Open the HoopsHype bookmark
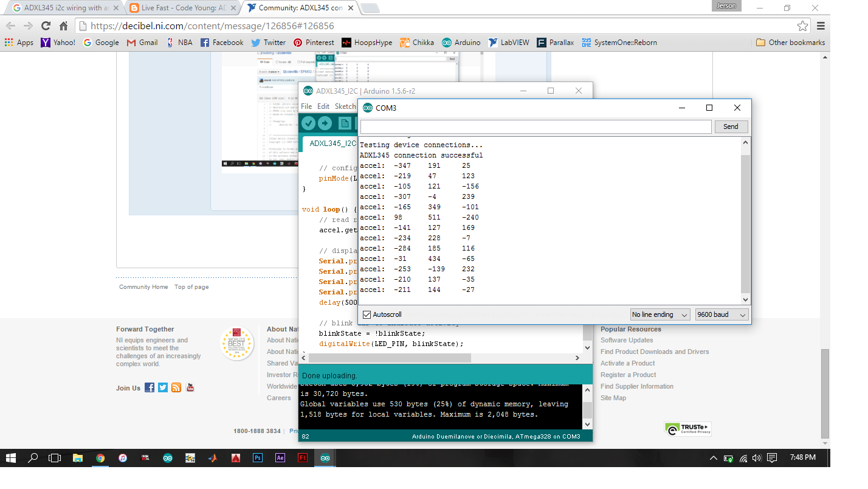 367,43
